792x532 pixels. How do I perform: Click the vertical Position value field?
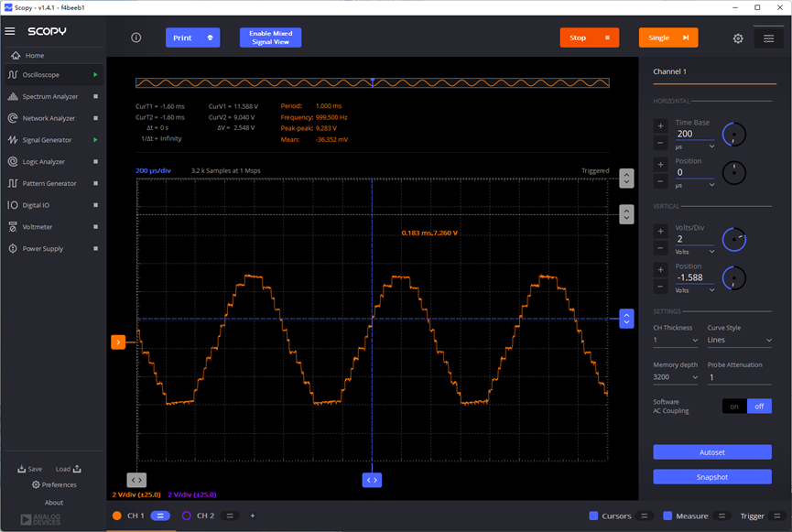pos(695,277)
